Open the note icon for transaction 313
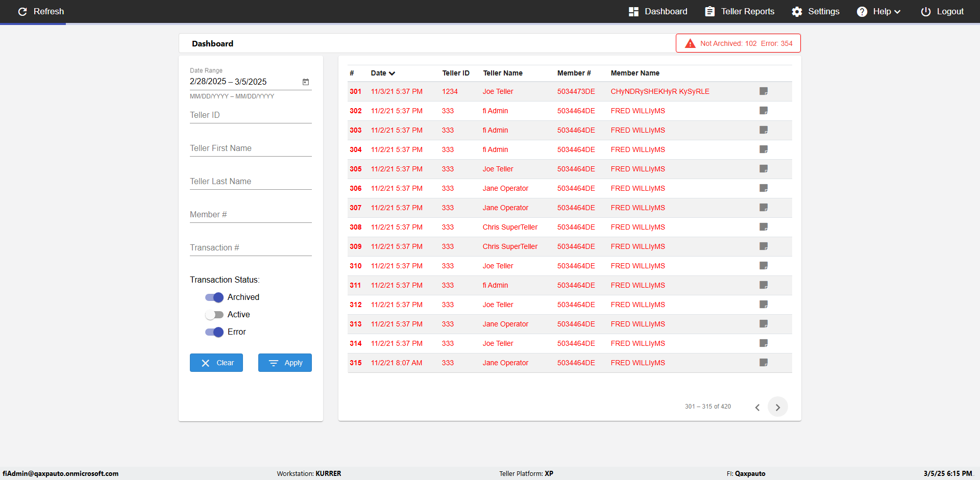 (x=764, y=324)
